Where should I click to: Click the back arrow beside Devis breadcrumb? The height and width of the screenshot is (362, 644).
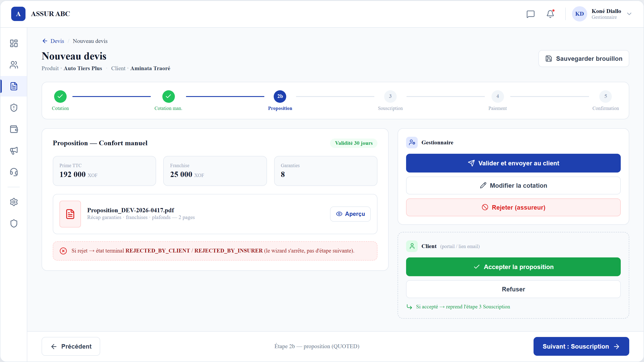click(45, 41)
